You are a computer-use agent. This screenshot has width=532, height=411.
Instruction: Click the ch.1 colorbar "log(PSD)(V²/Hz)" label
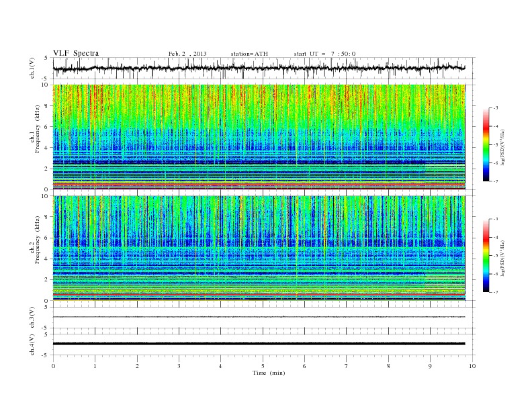click(x=502, y=147)
